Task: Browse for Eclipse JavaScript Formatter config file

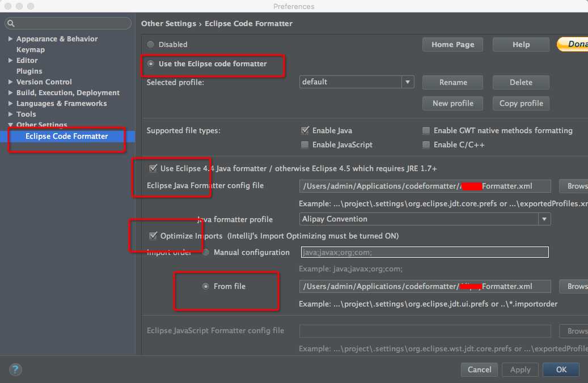Action: [574, 331]
